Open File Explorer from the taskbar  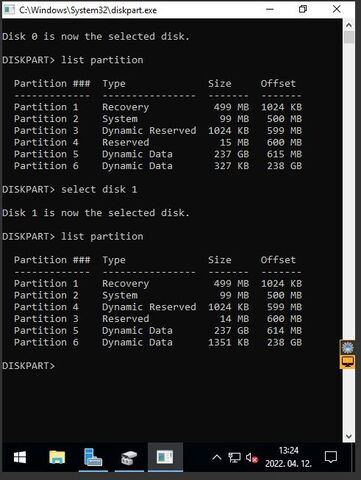coord(57,457)
